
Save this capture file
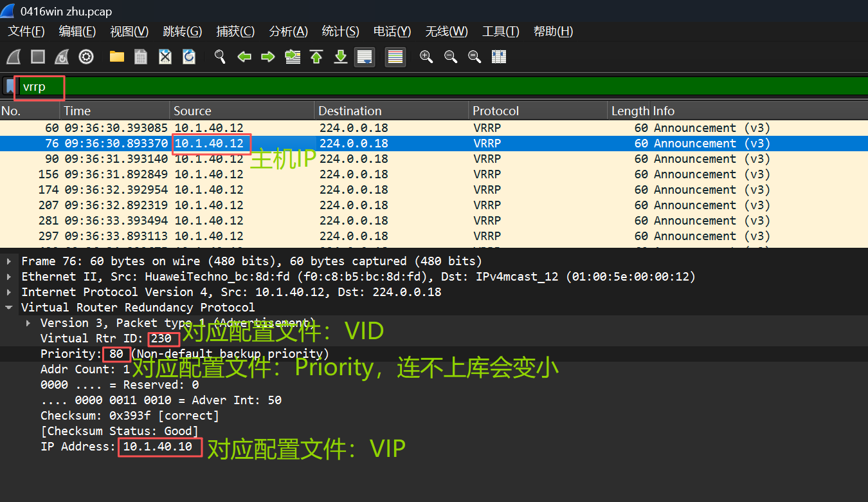(x=141, y=57)
